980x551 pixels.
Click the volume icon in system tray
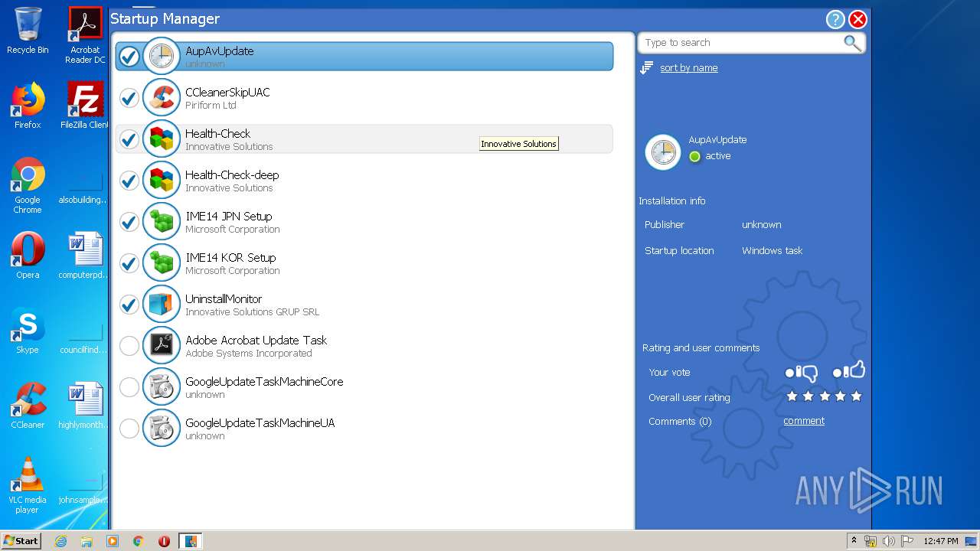889,541
